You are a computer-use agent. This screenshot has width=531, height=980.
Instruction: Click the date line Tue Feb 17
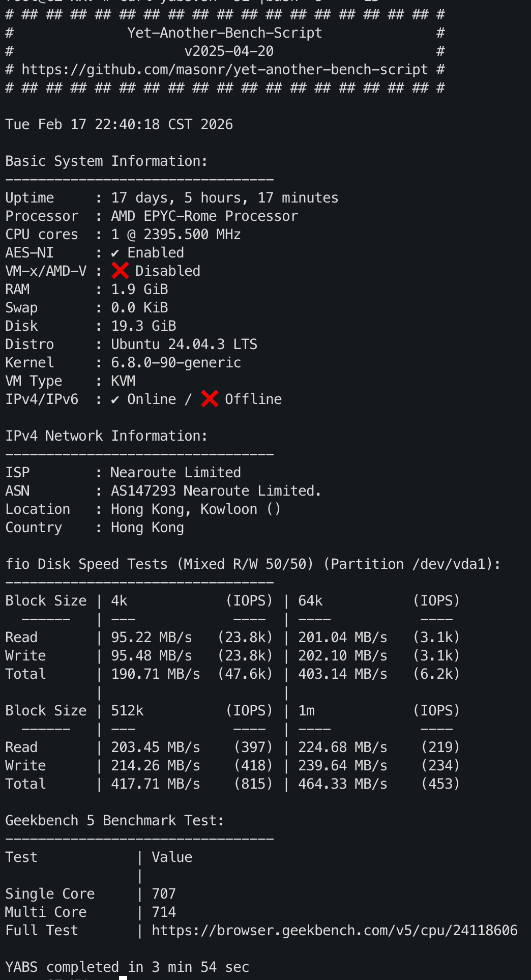(119, 125)
